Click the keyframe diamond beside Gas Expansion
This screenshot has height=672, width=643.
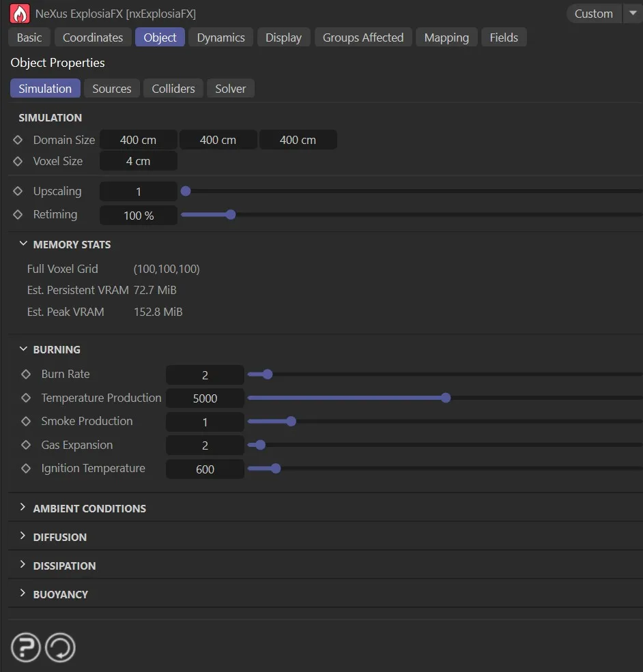point(25,445)
